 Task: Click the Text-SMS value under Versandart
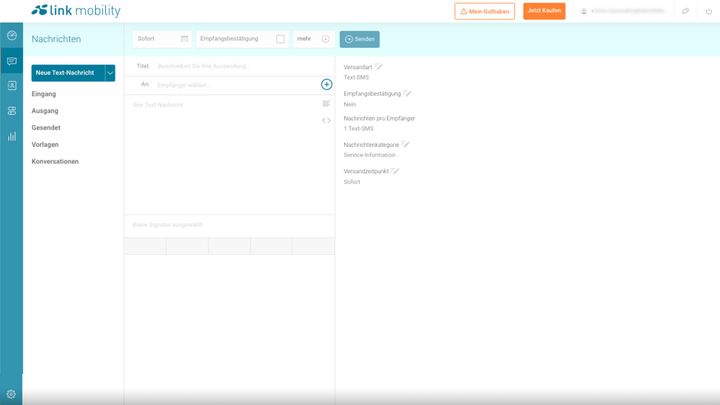pos(356,77)
